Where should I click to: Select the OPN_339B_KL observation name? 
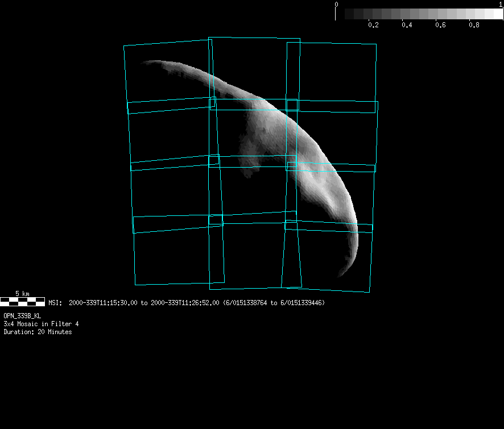coord(22,315)
